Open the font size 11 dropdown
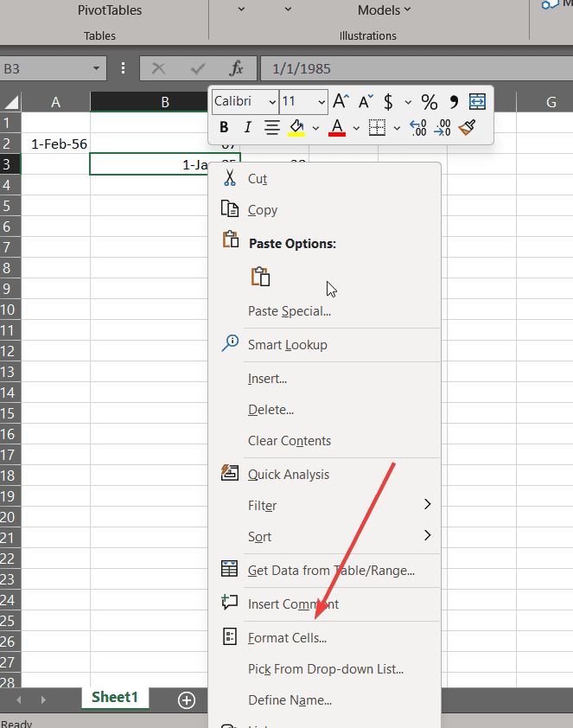573x728 pixels. coord(303,102)
